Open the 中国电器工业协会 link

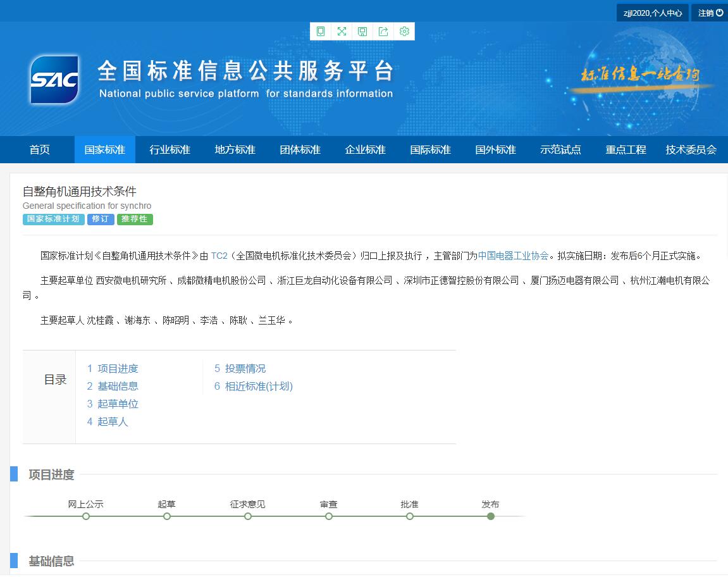pyautogui.click(x=513, y=256)
